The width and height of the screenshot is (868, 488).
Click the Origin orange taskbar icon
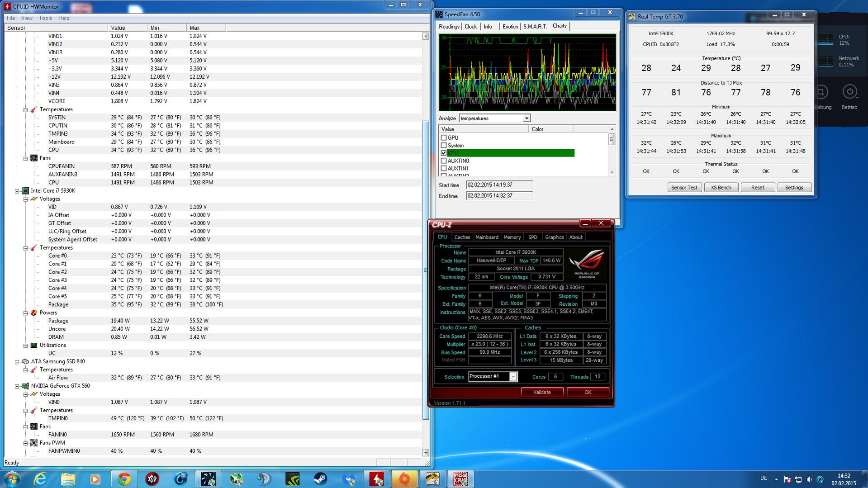pyautogui.click(x=404, y=479)
